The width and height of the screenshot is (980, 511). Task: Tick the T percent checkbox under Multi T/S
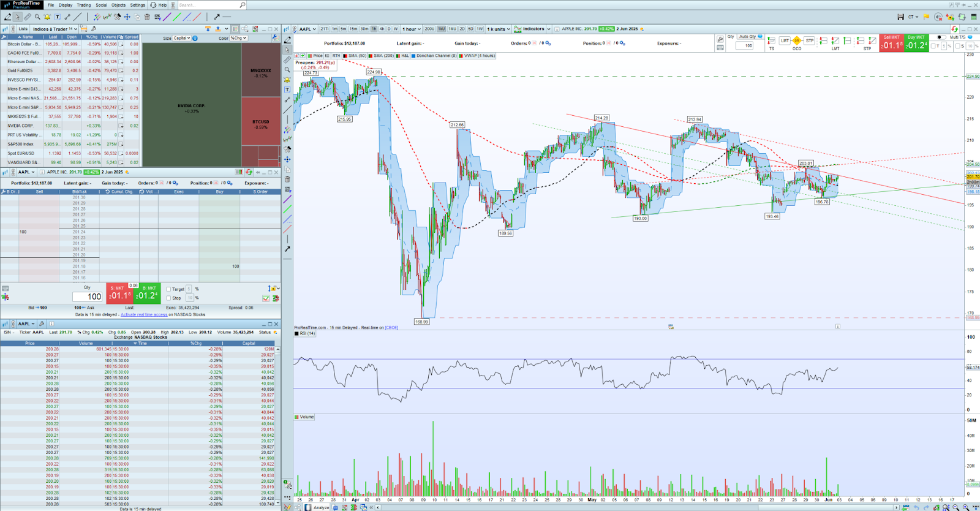(933, 46)
